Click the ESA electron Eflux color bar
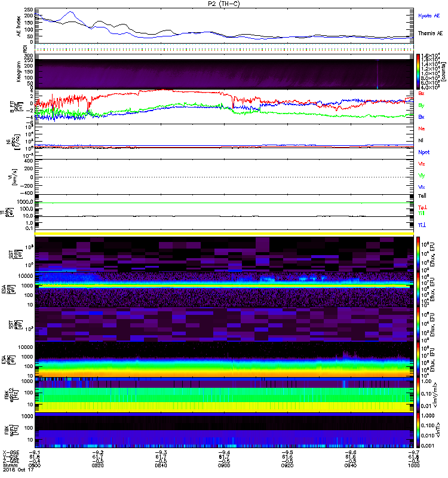The height and width of the screenshot is (478, 448). (418, 360)
